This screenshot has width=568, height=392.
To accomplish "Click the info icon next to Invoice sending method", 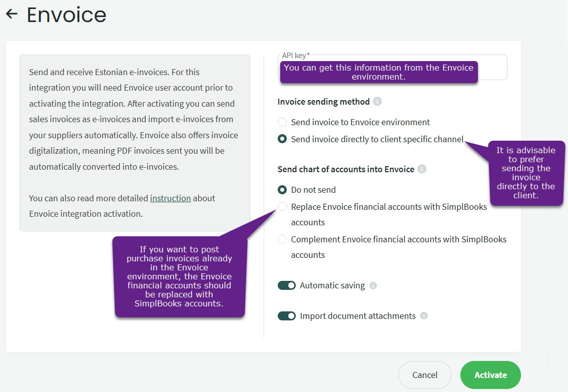I will pos(377,102).
